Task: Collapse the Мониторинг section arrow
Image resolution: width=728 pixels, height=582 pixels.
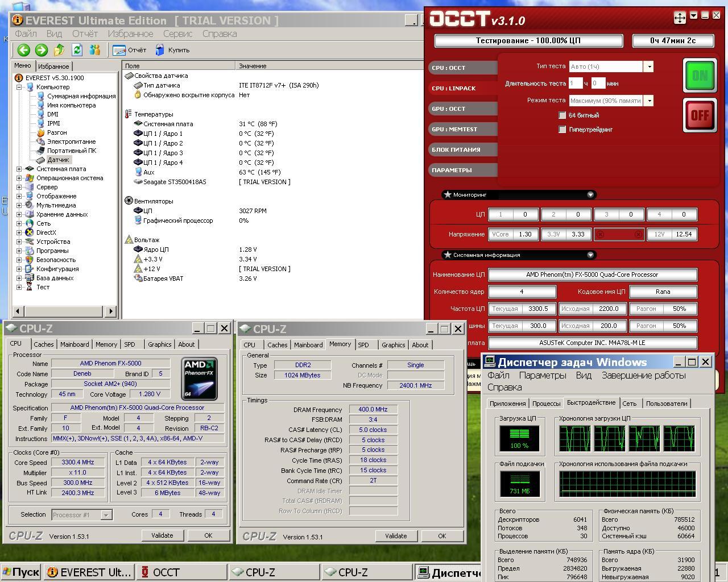Action: [590, 195]
